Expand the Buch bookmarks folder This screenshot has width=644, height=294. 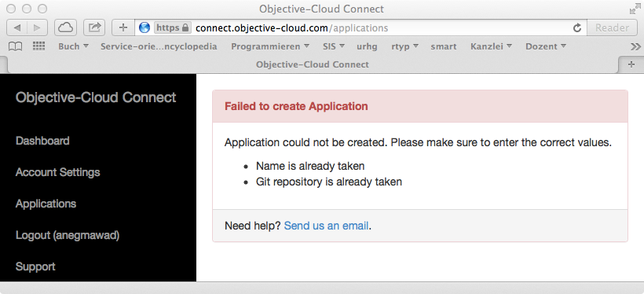click(74, 46)
